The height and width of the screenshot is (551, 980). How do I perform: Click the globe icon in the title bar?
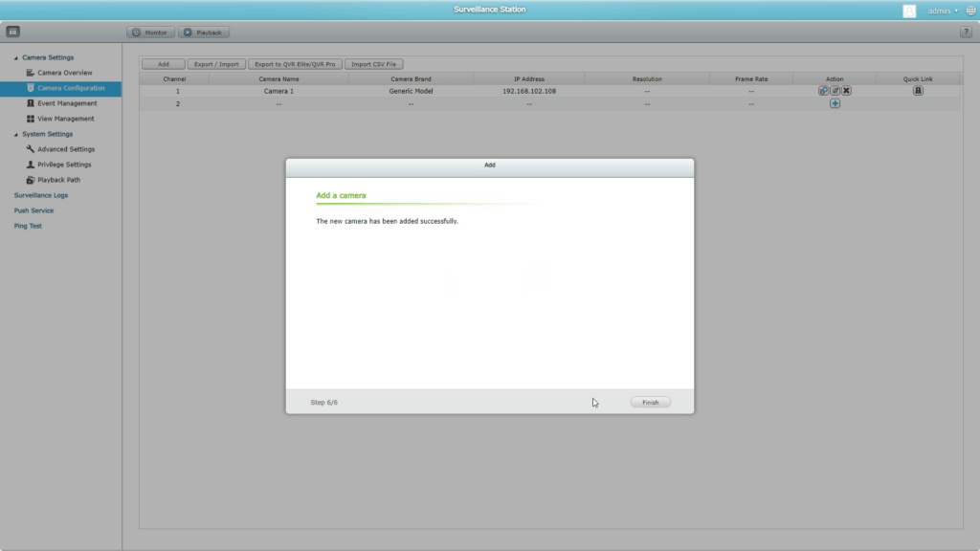pos(971,10)
